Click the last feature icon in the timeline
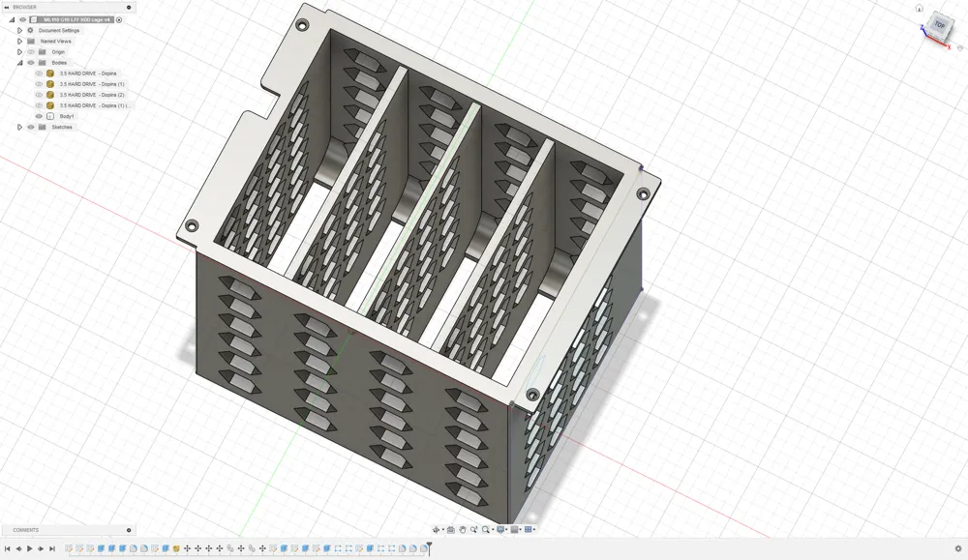The width and height of the screenshot is (968, 560). tap(424, 548)
